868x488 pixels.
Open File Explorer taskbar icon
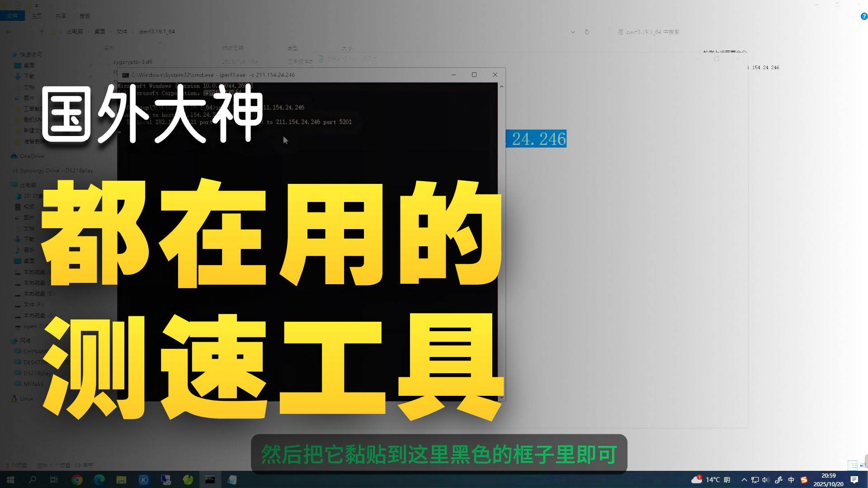coord(121,479)
